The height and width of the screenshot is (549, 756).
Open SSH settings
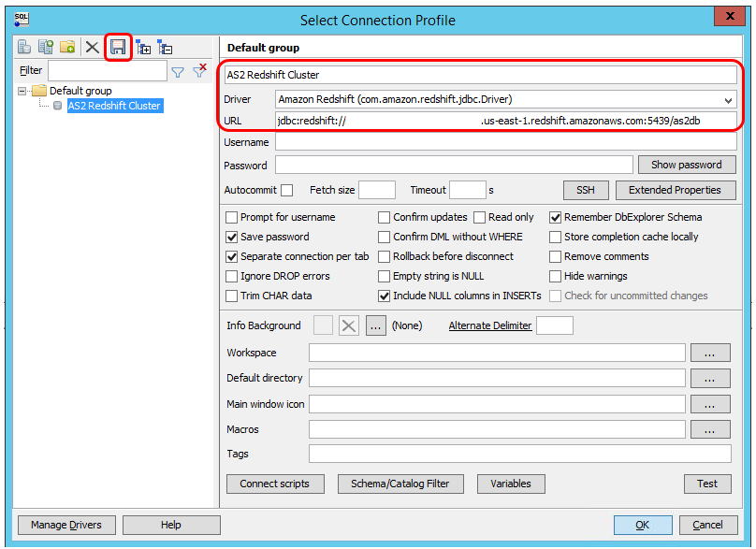point(586,190)
